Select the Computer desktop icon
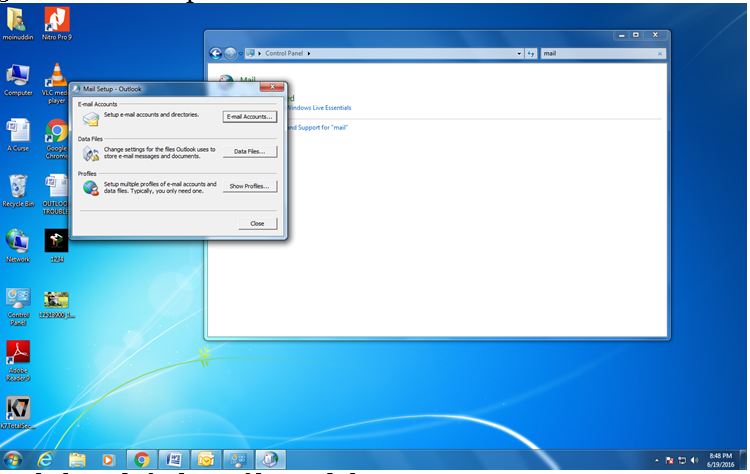The width and height of the screenshot is (750, 474). (18, 80)
